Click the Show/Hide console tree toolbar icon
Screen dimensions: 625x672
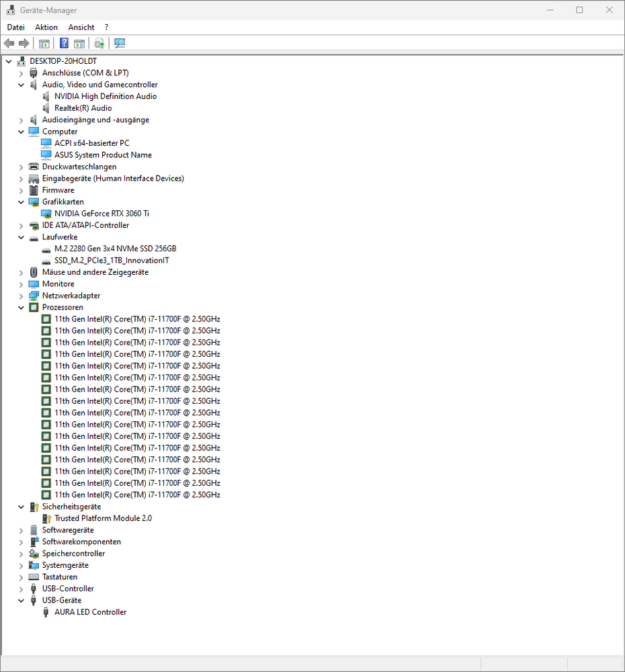(44, 43)
